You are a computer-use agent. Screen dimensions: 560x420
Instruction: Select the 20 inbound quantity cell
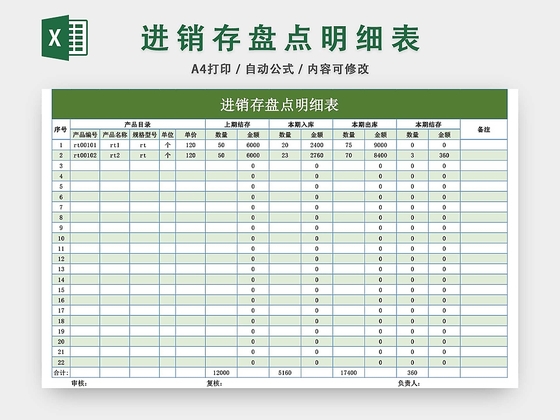tap(285, 145)
